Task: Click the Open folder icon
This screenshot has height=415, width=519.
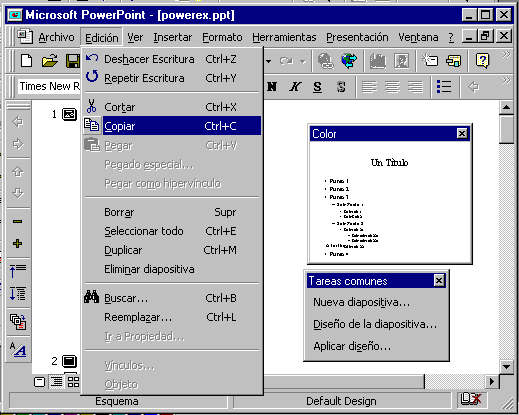Action: coord(49,61)
